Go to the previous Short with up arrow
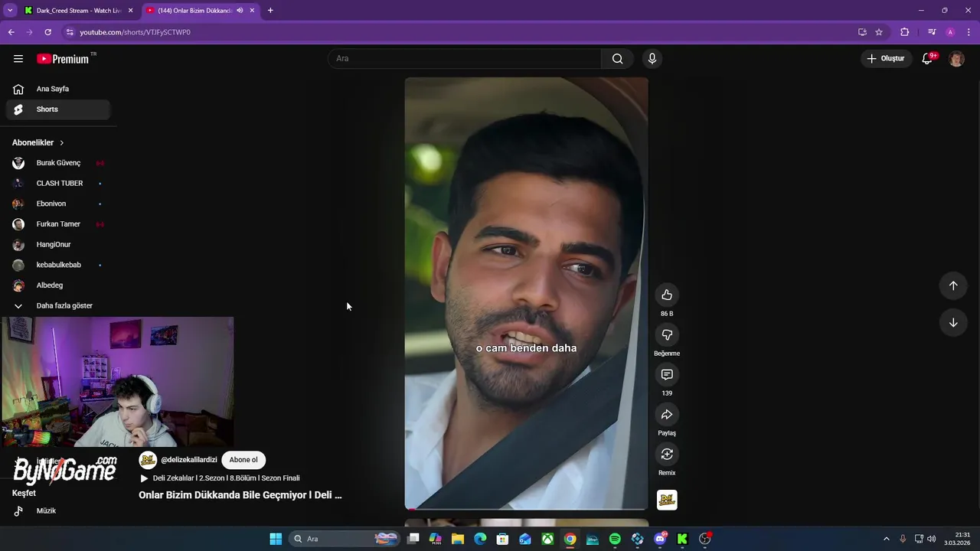 [953, 285]
